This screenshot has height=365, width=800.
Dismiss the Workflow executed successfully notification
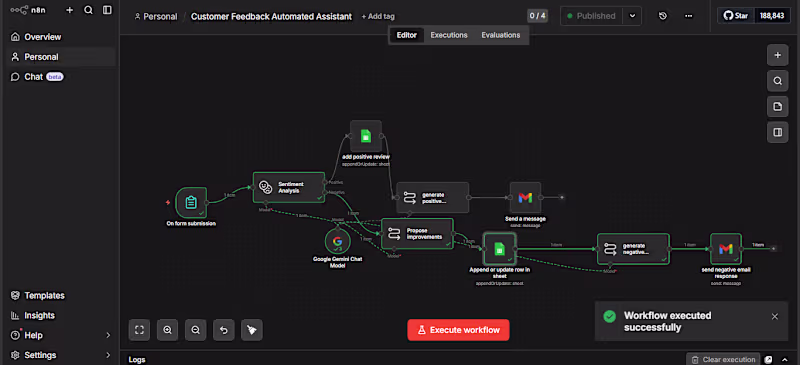click(774, 317)
